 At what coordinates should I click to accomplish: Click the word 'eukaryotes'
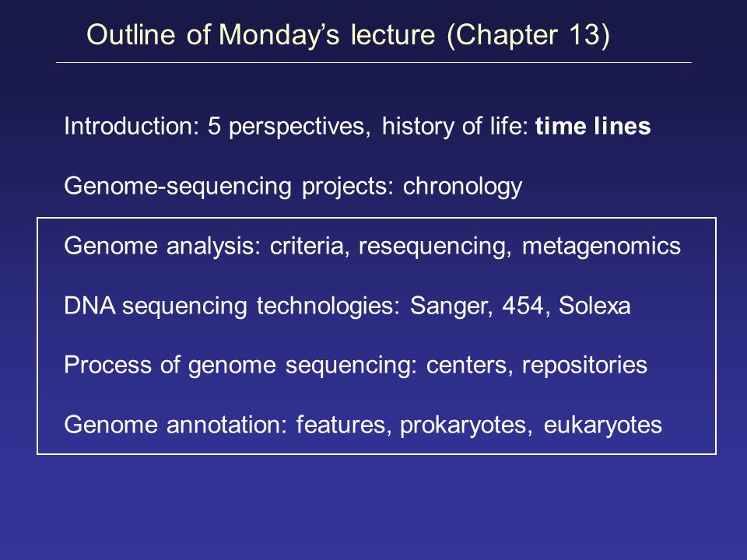[602, 425]
